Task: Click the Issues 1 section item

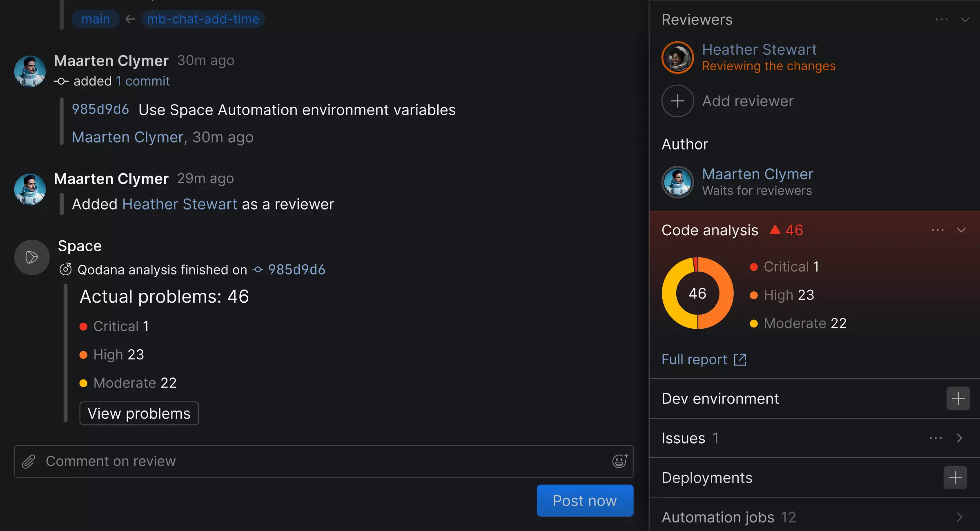Action: point(813,438)
